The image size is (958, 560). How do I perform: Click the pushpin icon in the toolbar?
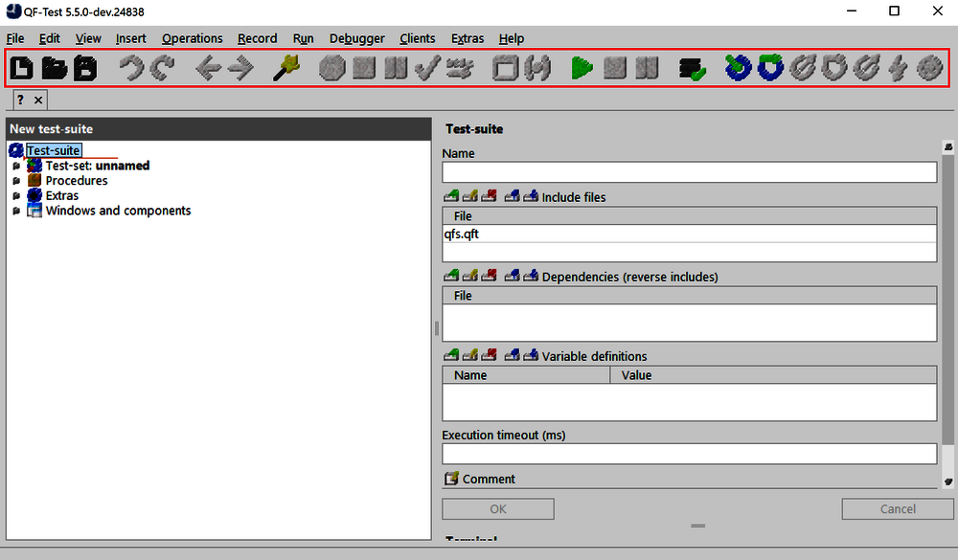pos(285,68)
